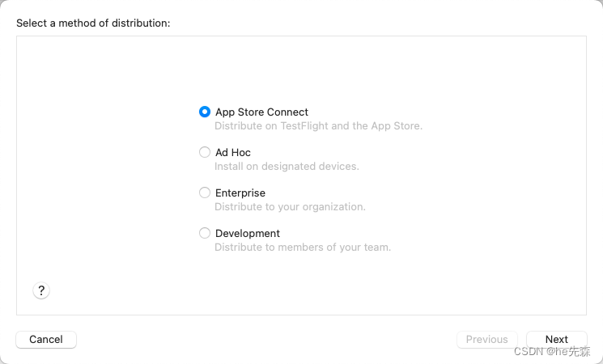The width and height of the screenshot is (603, 364).
Task: Click the greyed-out Previous button
Action: click(486, 340)
